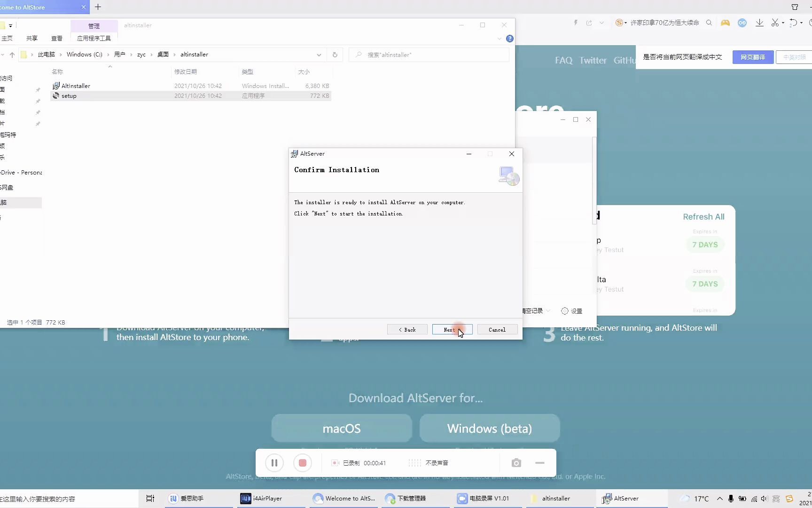812x508 pixels.
Task: Click 桌面 in the address breadcrumb
Action: pos(163,55)
